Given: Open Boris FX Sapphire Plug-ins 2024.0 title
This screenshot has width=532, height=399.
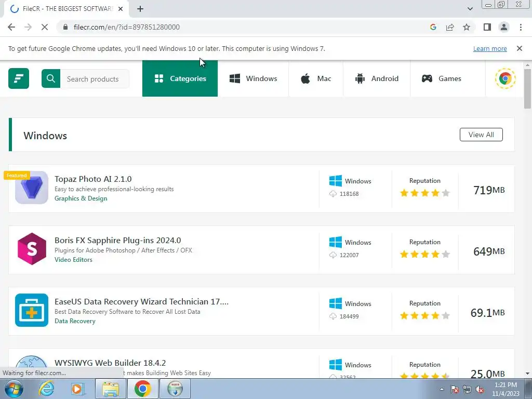Looking at the screenshot, I should 118,240.
